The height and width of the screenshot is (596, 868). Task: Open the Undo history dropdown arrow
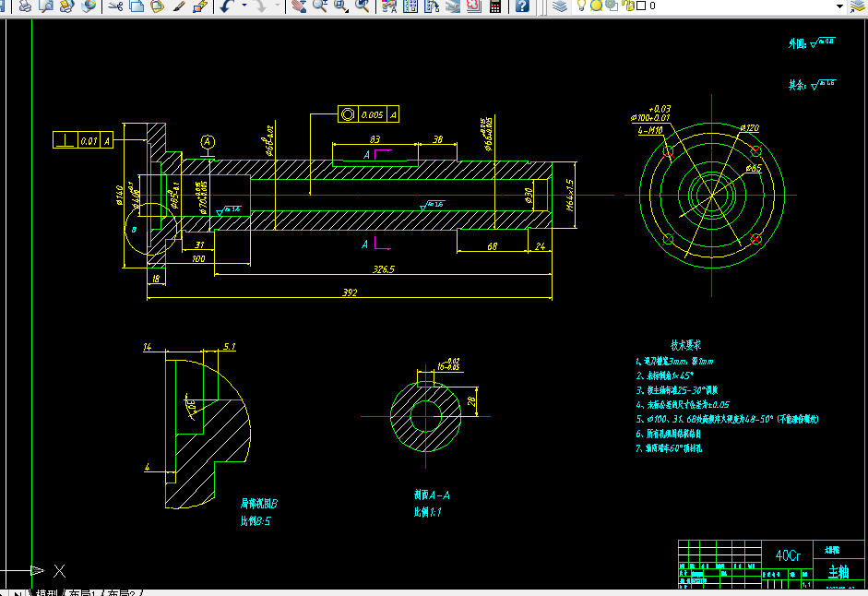[x=244, y=6]
